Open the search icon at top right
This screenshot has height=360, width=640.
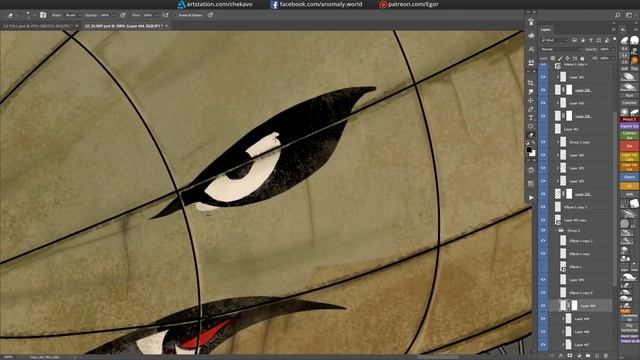618,15
